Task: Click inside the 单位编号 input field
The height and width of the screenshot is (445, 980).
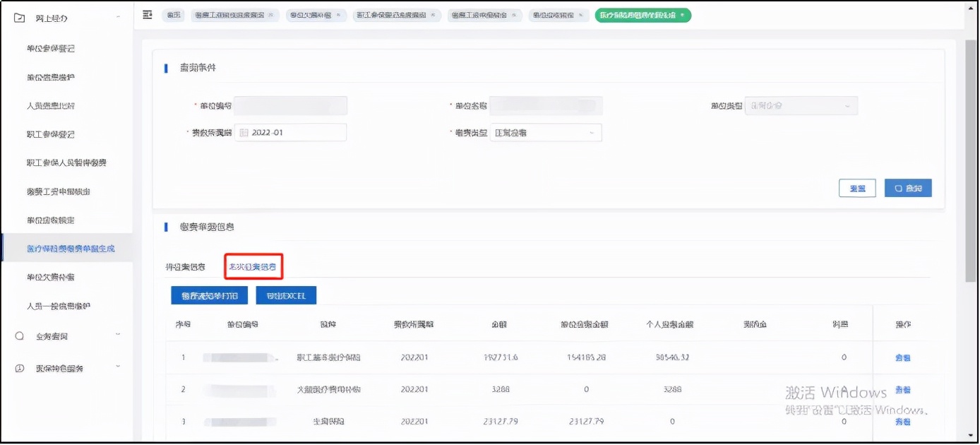Action: tap(292, 105)
